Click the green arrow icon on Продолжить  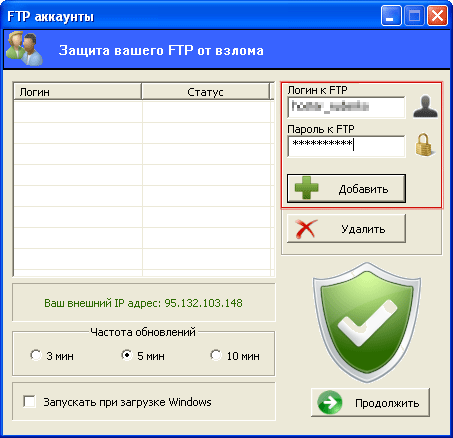[x=330, y=402]
